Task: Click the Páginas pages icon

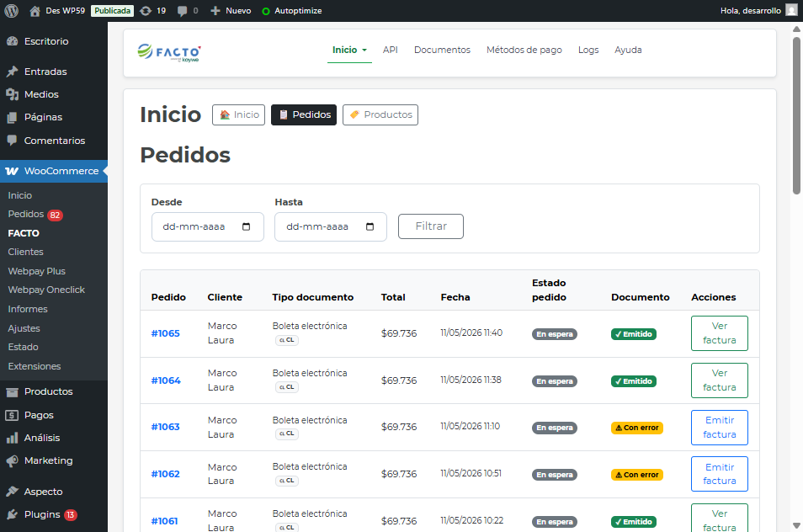Action: point(13,117)
